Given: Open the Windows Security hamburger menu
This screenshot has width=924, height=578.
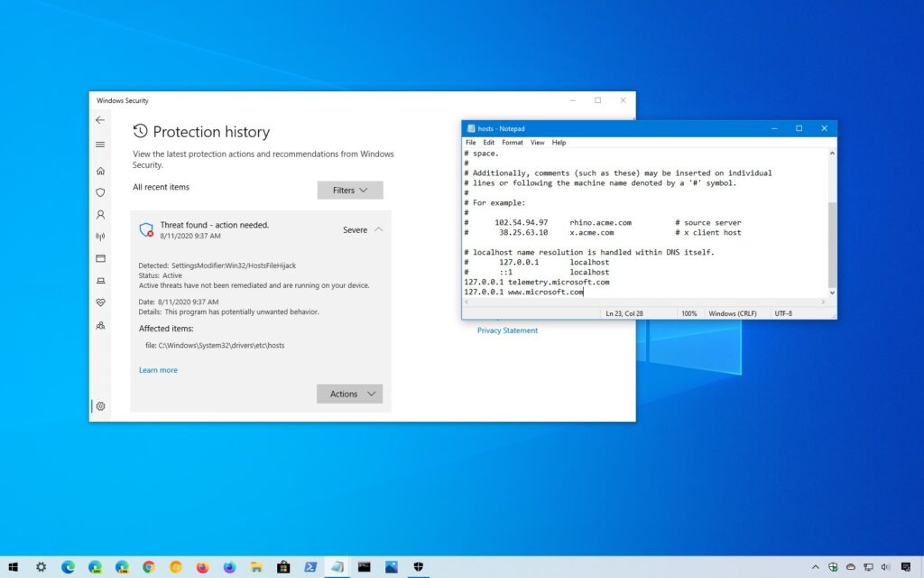Looking at the screenshot, I should tap(100, 144).
